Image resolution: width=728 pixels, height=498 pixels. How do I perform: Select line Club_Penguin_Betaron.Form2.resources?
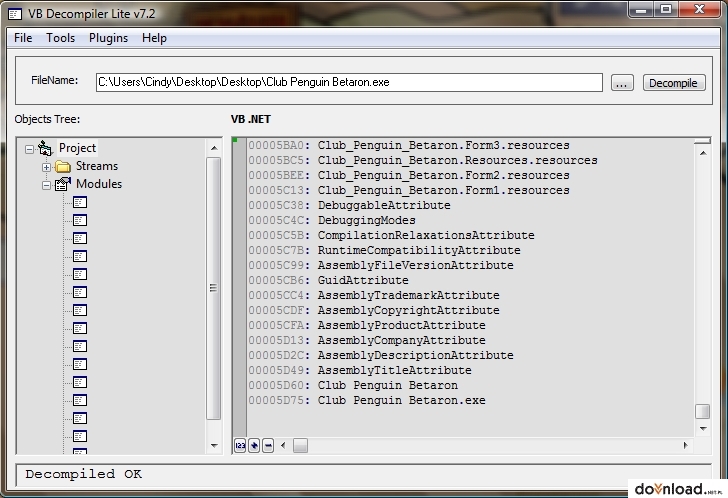[x=409, y=175]
